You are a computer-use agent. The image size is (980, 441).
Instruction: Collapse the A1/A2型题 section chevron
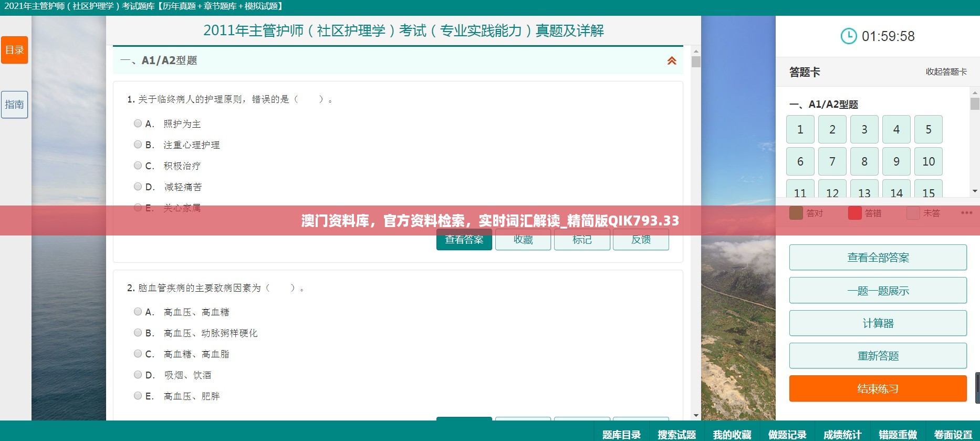pyautogui.click(x=671, y=61)
